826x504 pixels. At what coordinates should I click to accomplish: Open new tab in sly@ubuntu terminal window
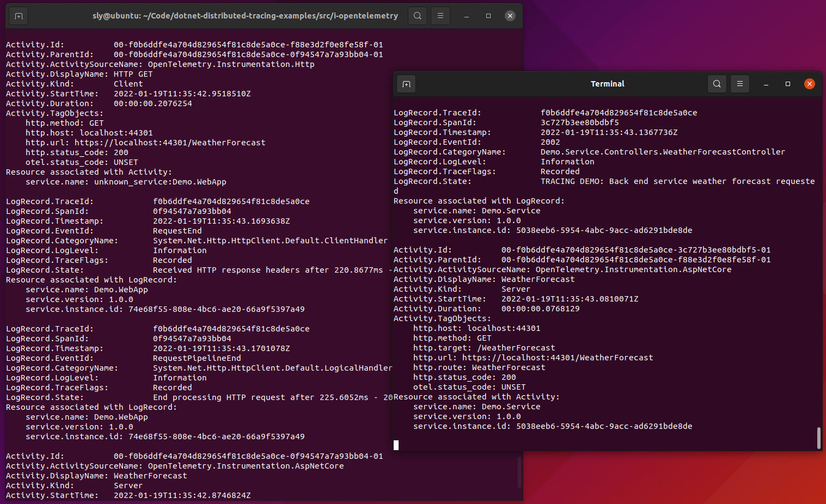19,16
